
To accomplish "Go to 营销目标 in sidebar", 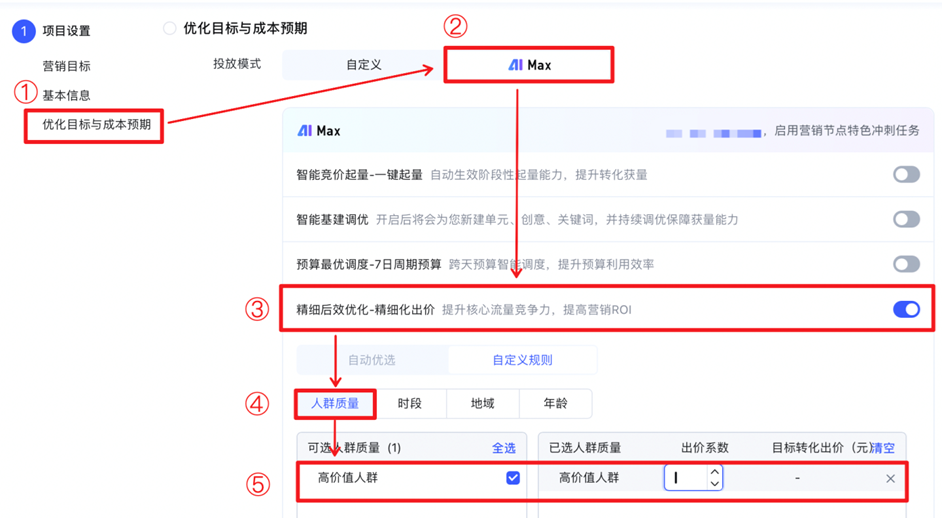I will tap(66, 66).
